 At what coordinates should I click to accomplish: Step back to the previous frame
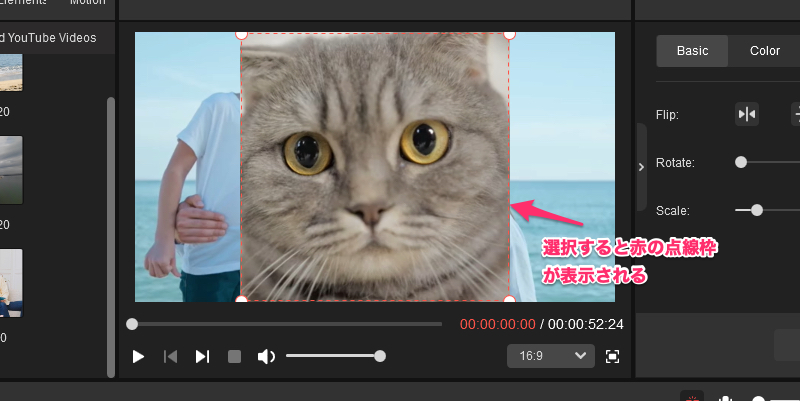(x=170, y=357)
